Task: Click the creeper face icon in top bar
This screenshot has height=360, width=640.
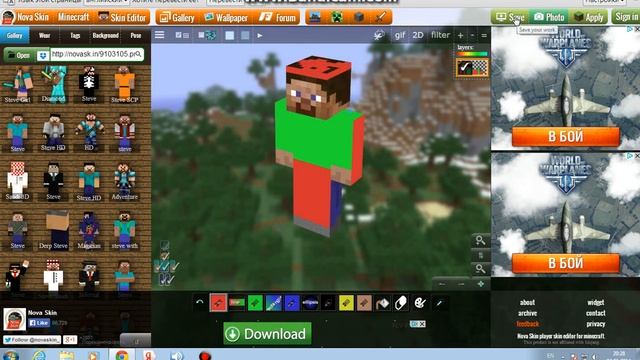Action: [337, 17]
